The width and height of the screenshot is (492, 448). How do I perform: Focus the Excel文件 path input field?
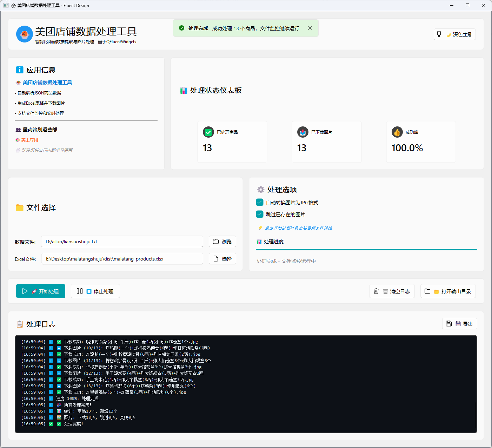[122, 259]
